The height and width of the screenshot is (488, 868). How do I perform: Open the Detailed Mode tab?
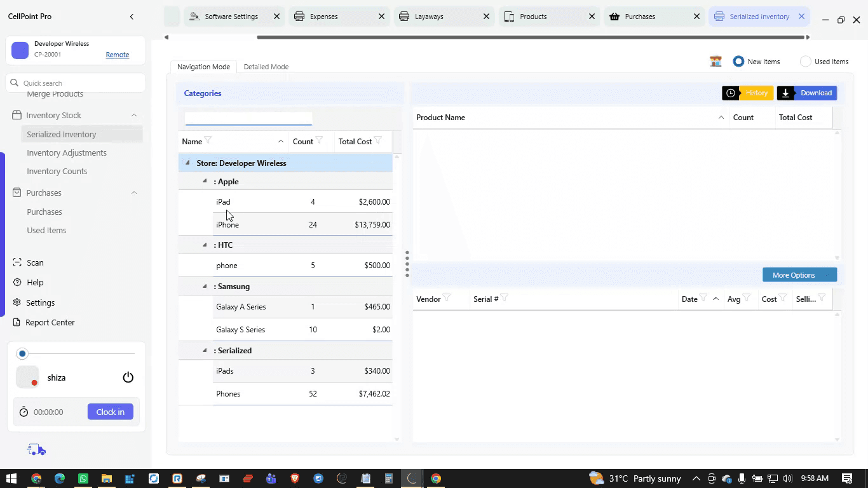266,67
